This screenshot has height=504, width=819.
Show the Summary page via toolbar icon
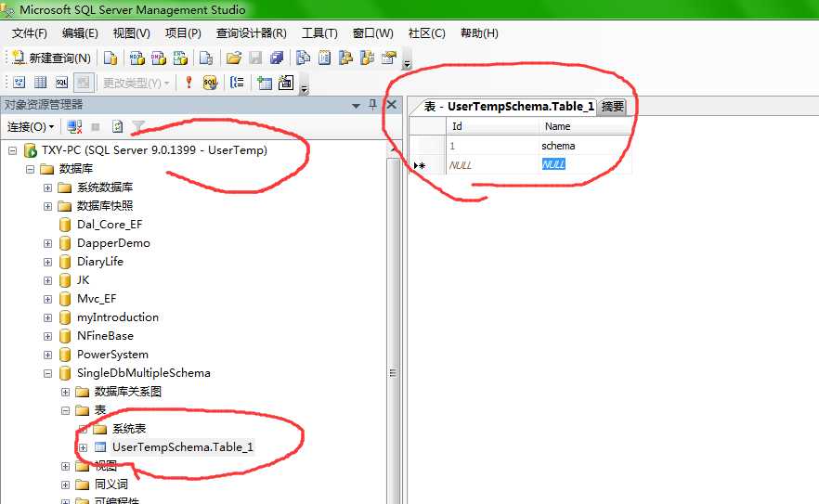(x=324, y=58)
